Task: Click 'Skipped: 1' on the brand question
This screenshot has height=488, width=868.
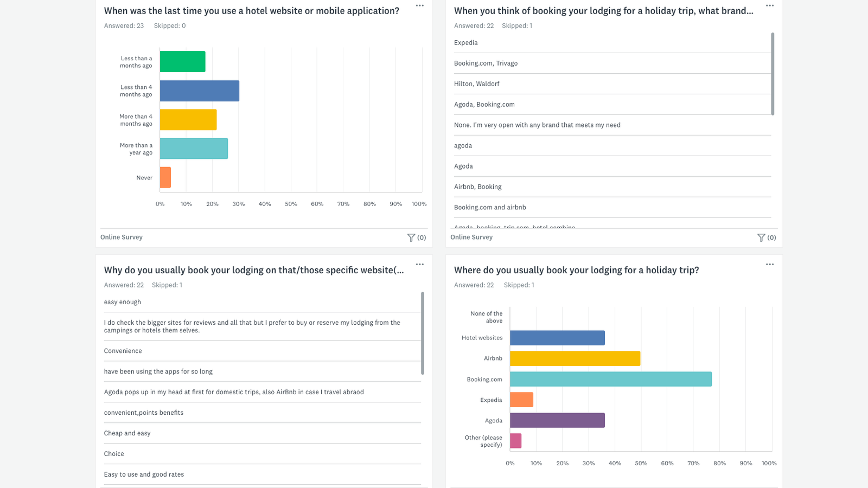Action: pos(517,25)
